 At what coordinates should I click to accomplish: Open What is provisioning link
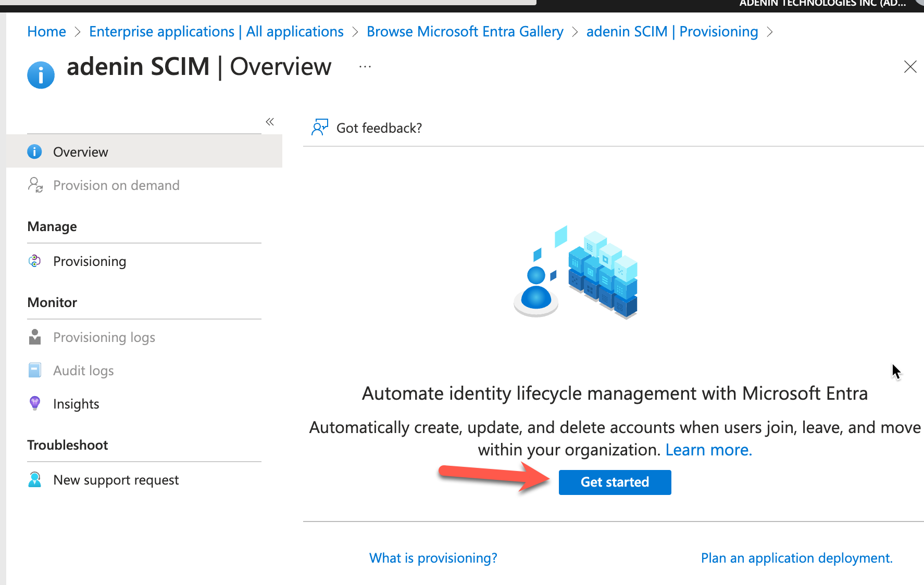click(x=433, y=558)
